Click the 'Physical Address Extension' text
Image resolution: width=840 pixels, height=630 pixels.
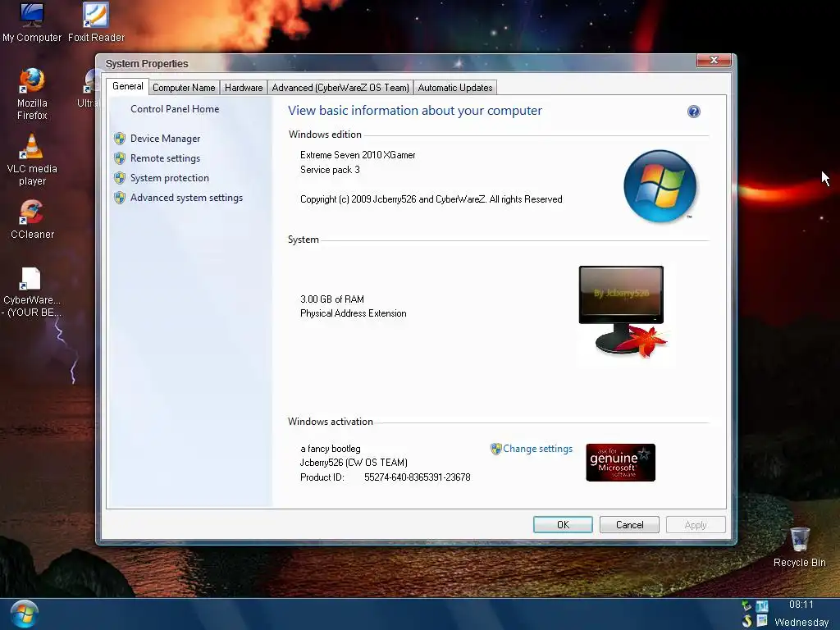click(353, 314)
